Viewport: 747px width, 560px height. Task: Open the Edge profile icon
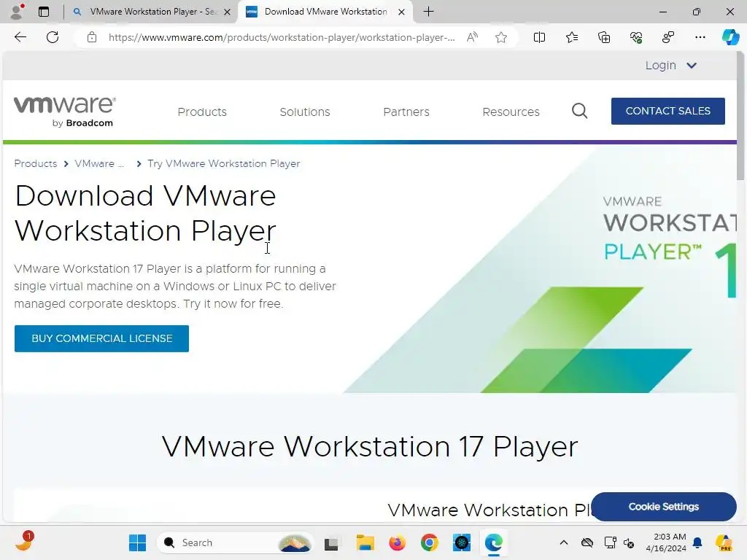(18, 12)
